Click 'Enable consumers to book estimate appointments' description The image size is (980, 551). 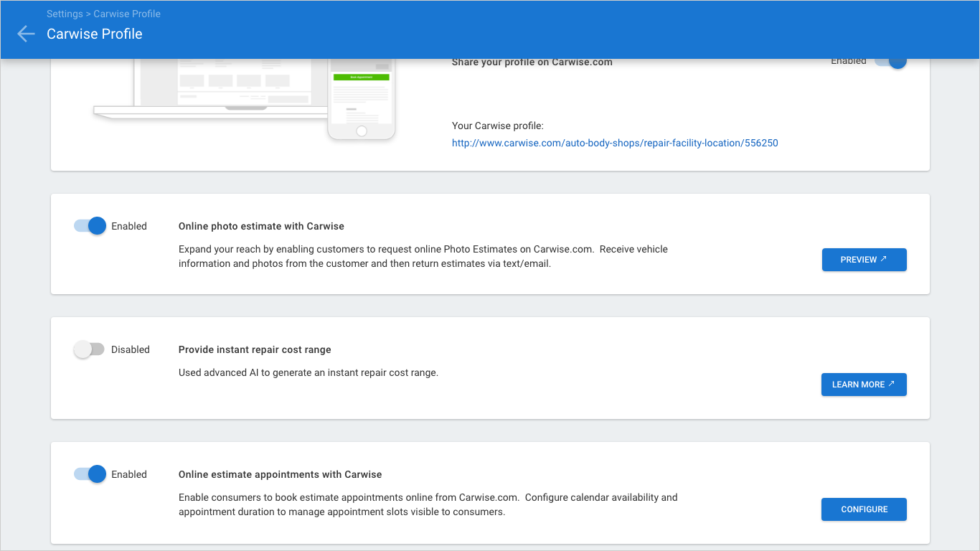pyautogui.click(x=428, y=504)
